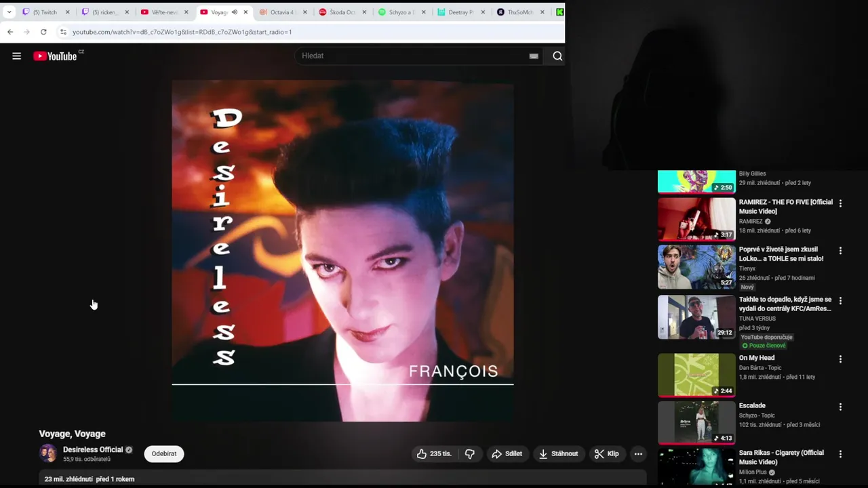Open options menu for TUNA VERSUS video

coord(840,300)
